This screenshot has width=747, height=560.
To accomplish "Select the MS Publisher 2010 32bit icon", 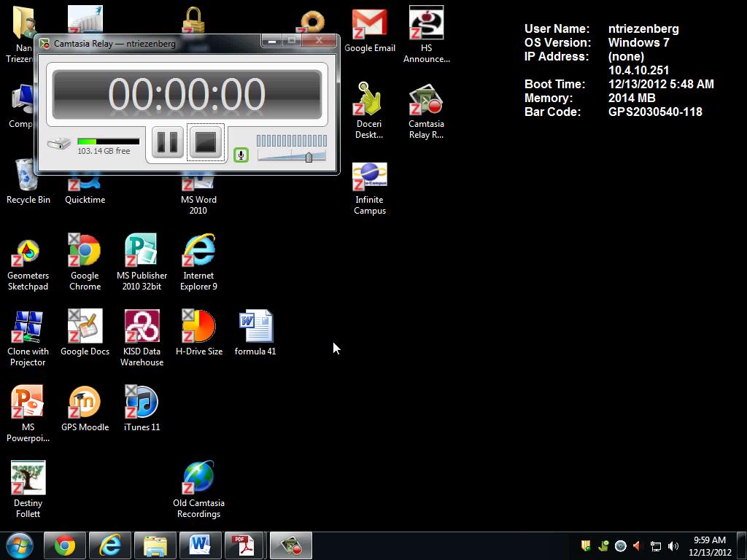I will pyautogui.click(x=142, y=262).
